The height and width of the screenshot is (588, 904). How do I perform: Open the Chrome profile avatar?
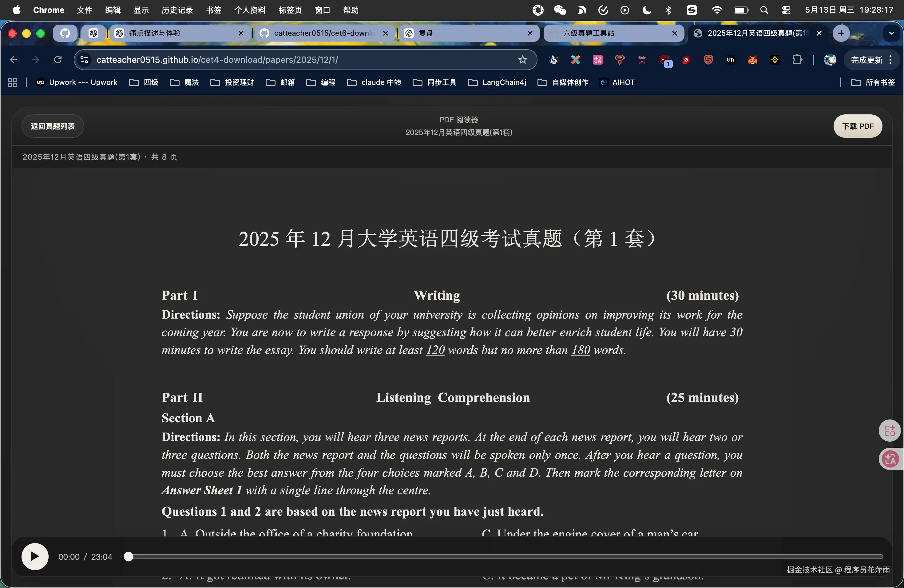tap(830, 60)
